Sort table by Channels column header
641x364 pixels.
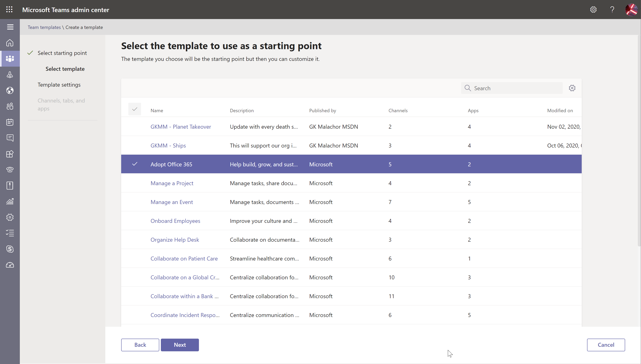(398, 110)
